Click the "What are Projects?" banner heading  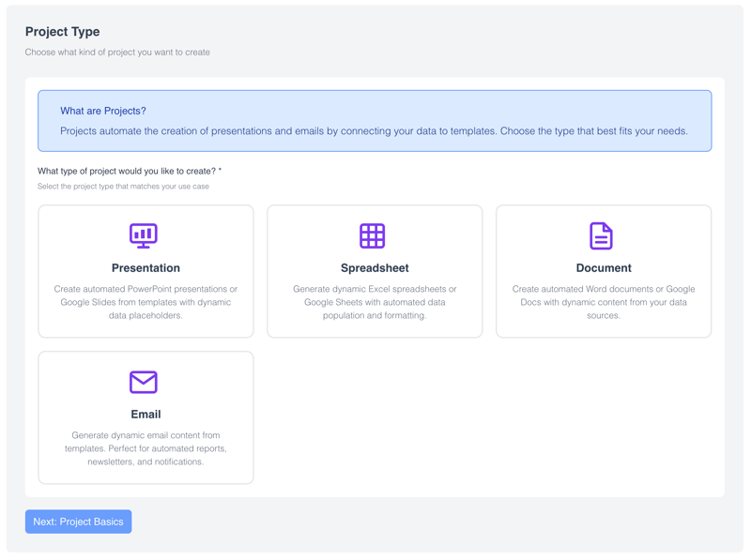pyautogui.click(x=103, y=111)
